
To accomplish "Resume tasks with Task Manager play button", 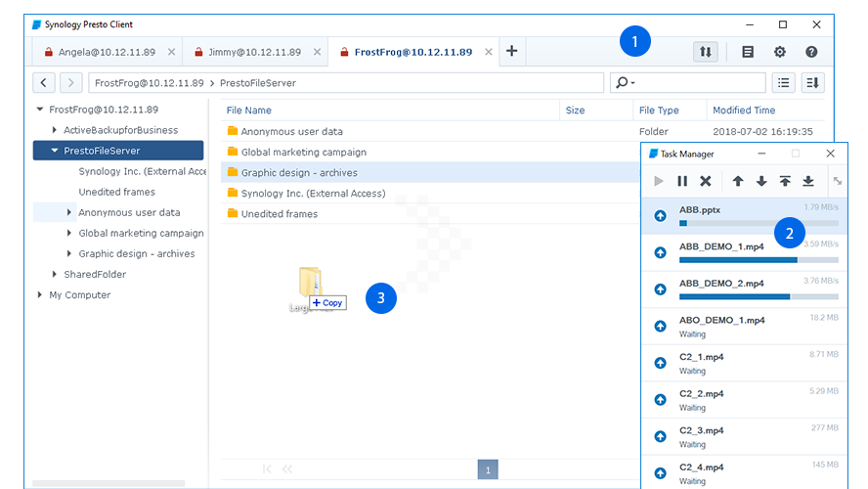I will [658, 181].
